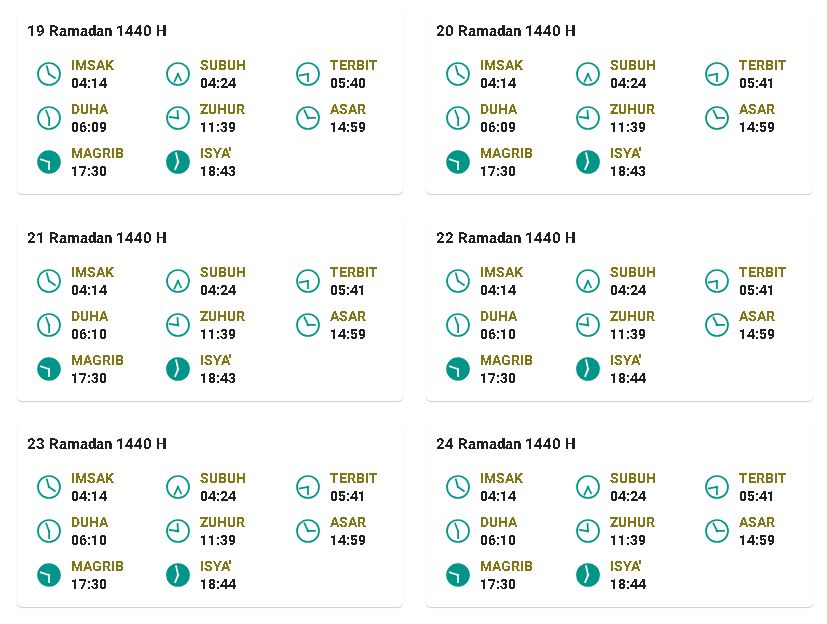Click the Magrib icon in 19 Ramadan card

[49, 162]
